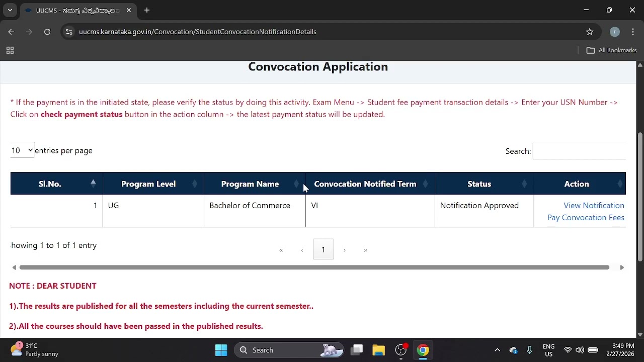Sort by Action column
644x362 pixels.
click(x=580, y=184)
